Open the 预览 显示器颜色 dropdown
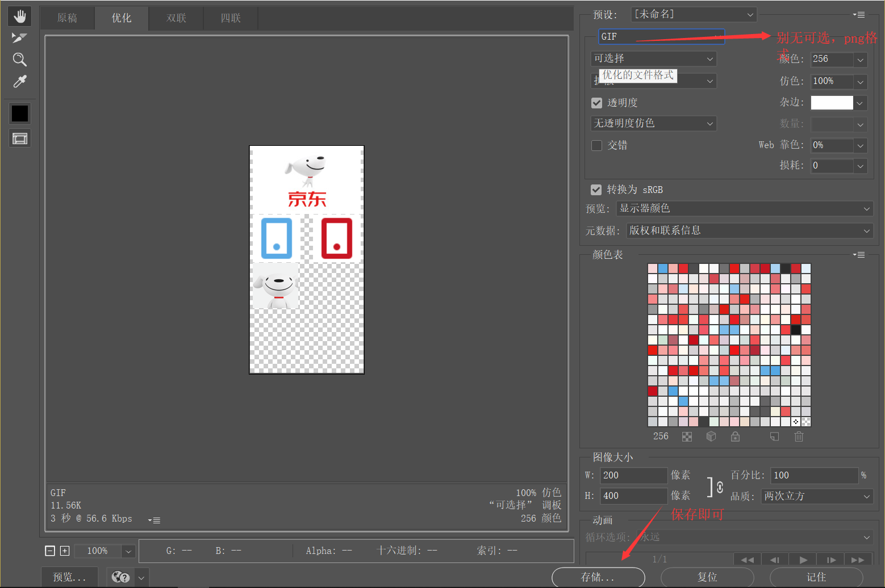885x588 pixels. (x=745, y=208)
